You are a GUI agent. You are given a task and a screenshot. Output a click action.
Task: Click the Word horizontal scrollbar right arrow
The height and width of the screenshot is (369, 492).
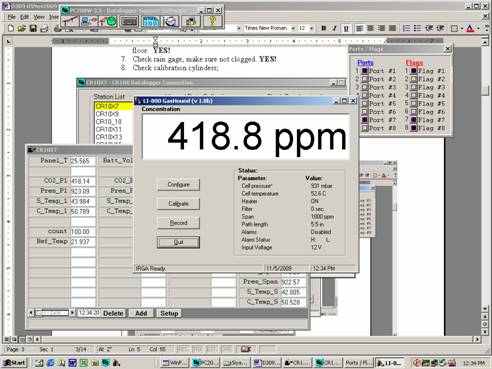pyautogui.click(x=477, y=339)
